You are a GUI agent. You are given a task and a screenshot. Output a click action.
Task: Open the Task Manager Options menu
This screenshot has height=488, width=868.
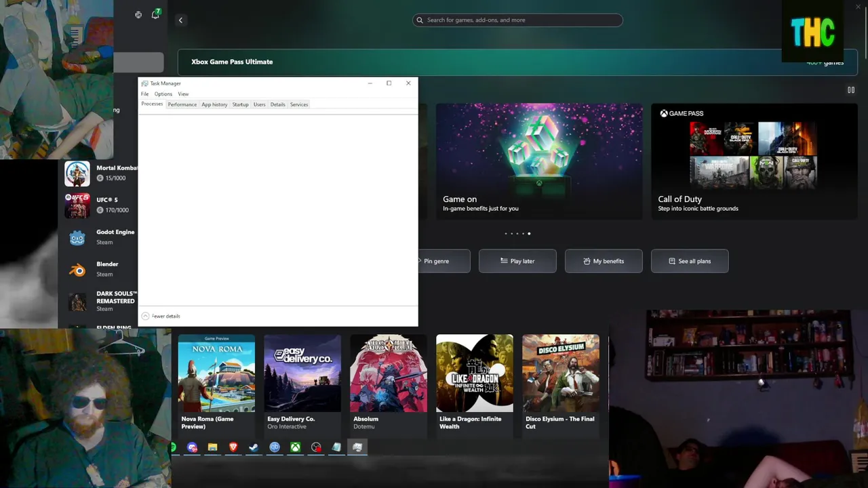pos(163,94)
